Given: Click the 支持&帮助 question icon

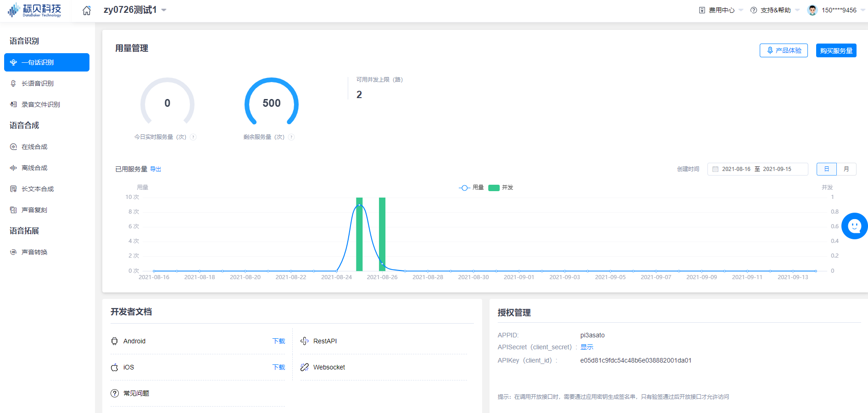Looking at the screenshot, I should (754, 10).
